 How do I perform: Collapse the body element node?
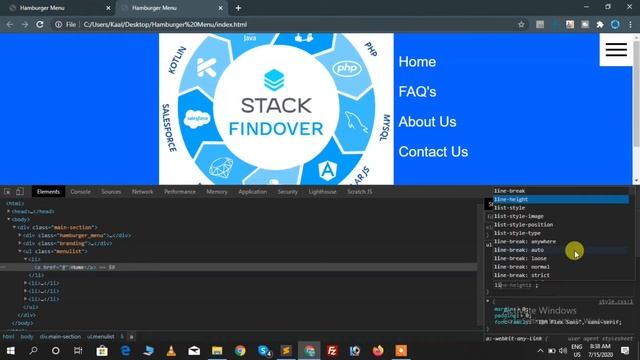pos(9,219)
